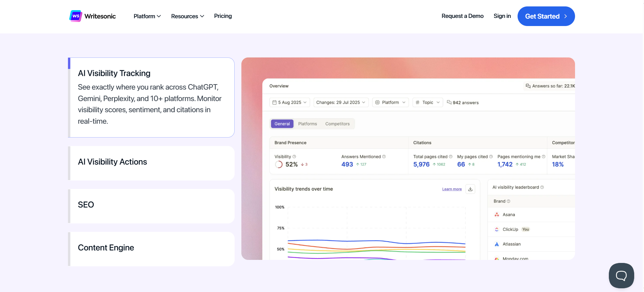The image size is (644, 292).
Task: Click Request a Demo
Action: pos(462,16)
